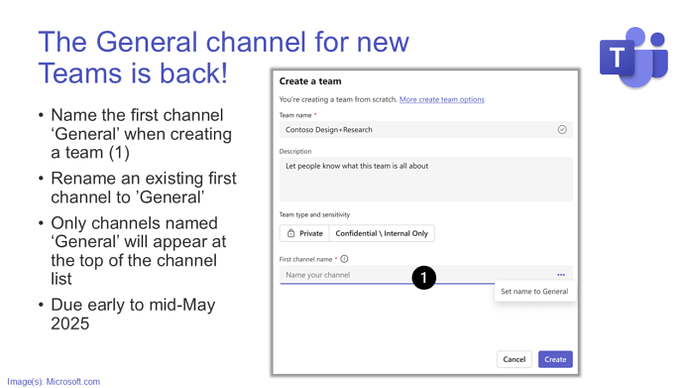Select Set name to General option
The width and height of the screenshot is (690, 388).
click(x=534, y=291)
